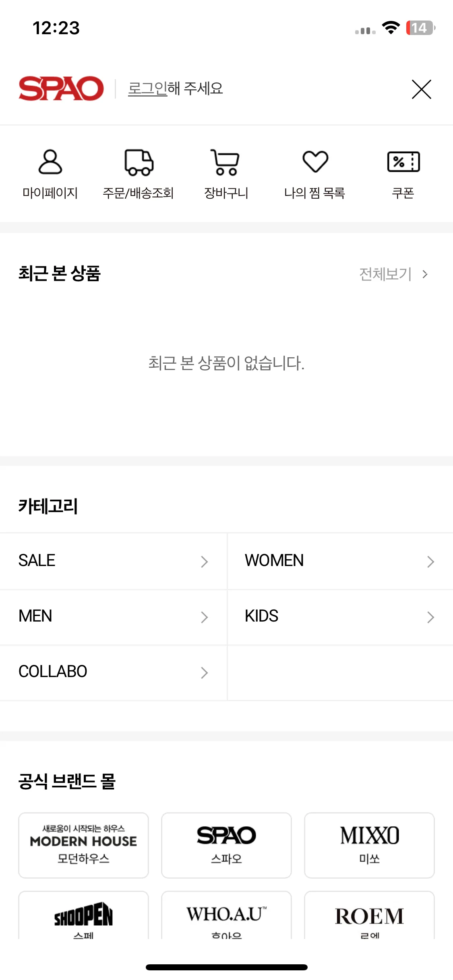The width and height of the screenshot is (453, 980).
Task: Select the SPAO 스파오 brand tile
Action: (226, 845)
